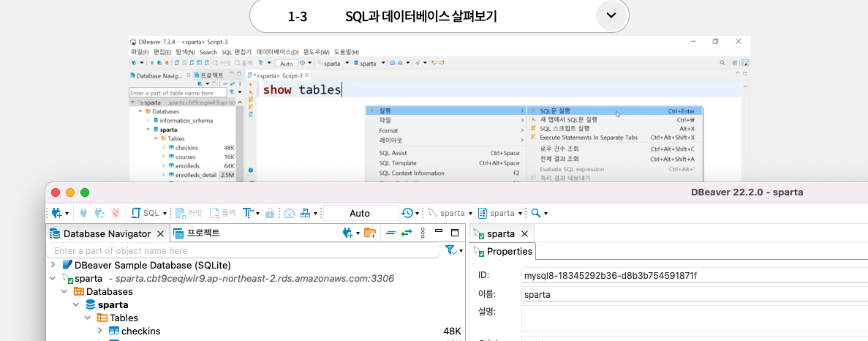Expand DBeaver Sample Database (SQLite) node
Image resolution: width=868 pixels, height=341 pixels.
tap(53, 265)
